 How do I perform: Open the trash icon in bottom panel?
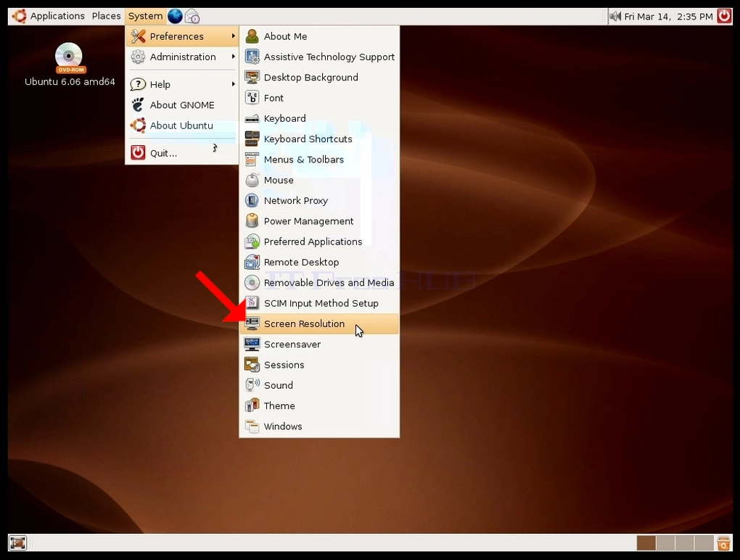coord(723,543)
